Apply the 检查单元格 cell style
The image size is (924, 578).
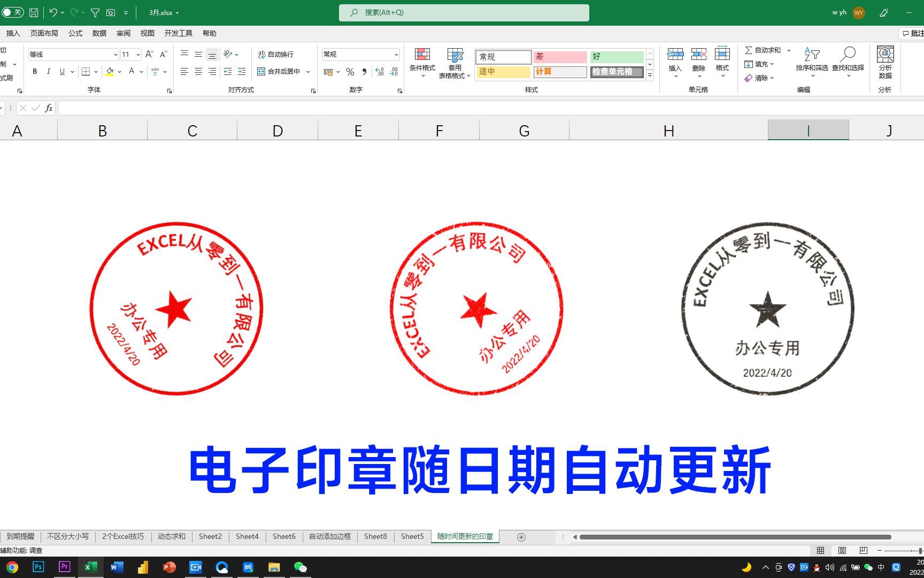click(617, 72)
